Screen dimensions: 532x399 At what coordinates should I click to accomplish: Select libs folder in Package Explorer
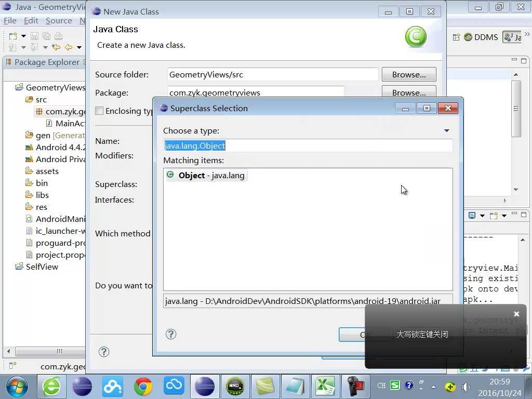[37, 195]
